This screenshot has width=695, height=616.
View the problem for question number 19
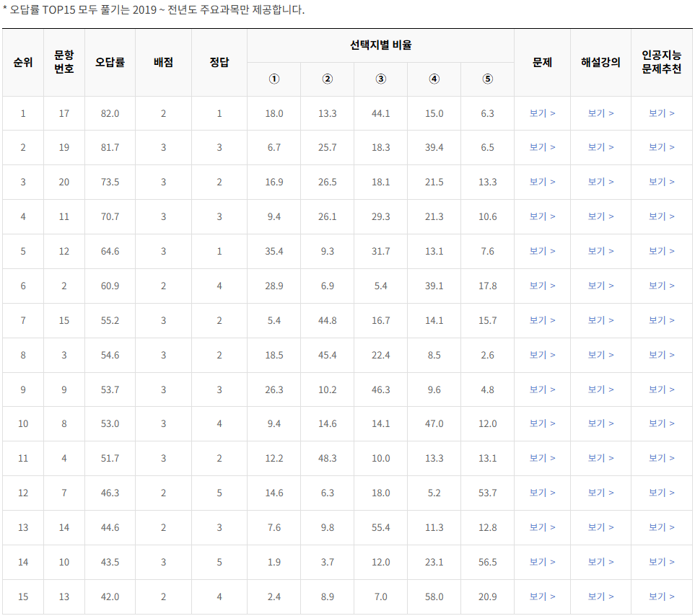[x=541, y=147]
